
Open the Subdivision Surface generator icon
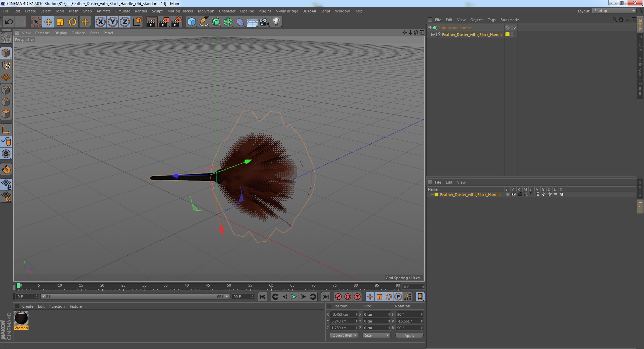216,22
